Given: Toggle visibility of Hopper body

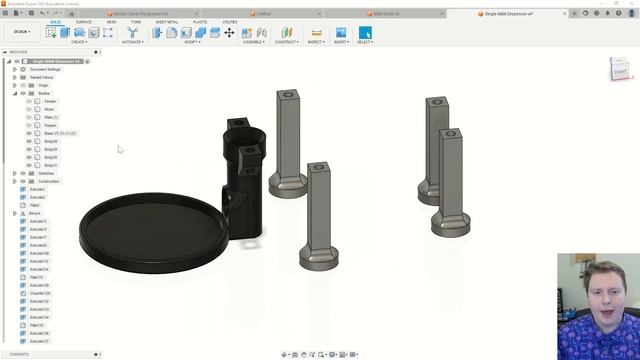Looking at the screenshot, I should [x=29, y=125].
